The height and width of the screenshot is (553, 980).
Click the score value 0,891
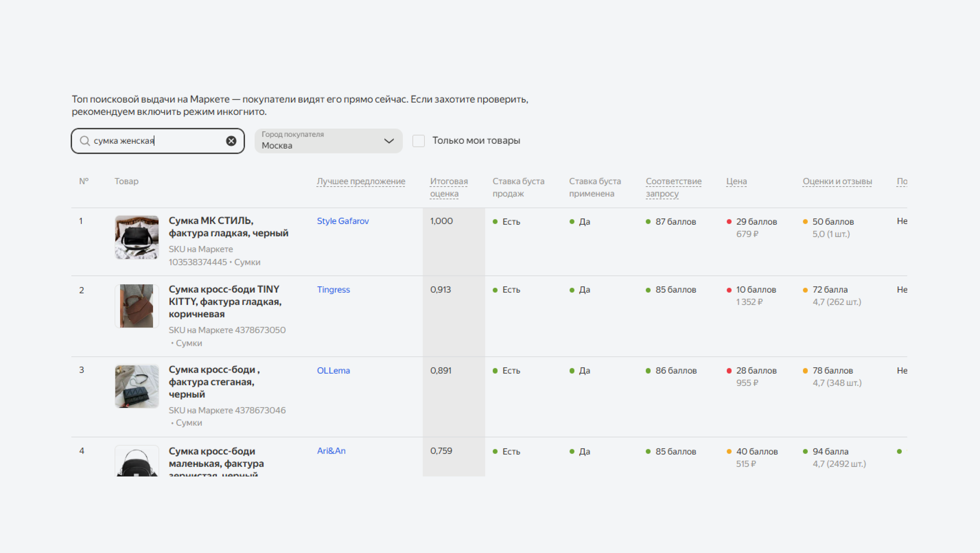tap(441, 370)
